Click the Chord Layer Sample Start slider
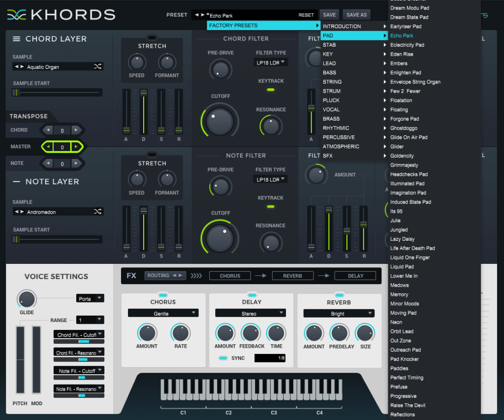The height and width of the screenshot is (420, 504). tap(57, 93)
